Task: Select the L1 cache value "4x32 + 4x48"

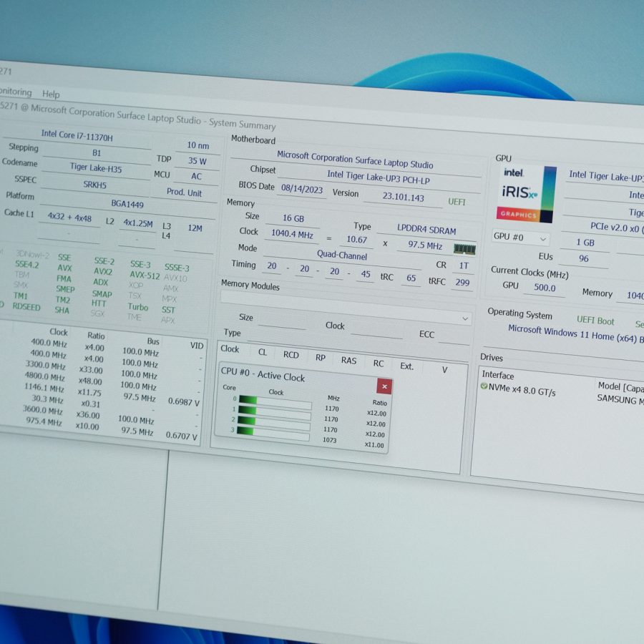Action: click(x=69, y=217)
